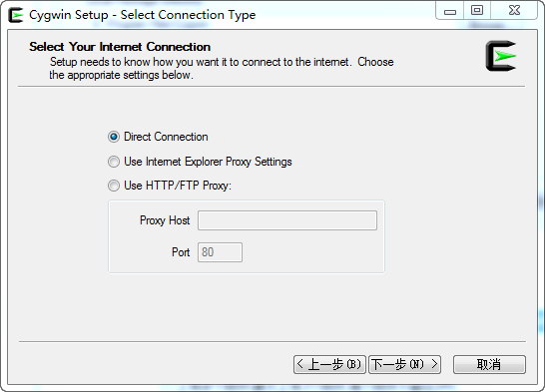545x392 pixels.
Task: Click the title "Cygwin Setup - Select Connection Type"
Action: pyautogui.click(x=142, y=15)
